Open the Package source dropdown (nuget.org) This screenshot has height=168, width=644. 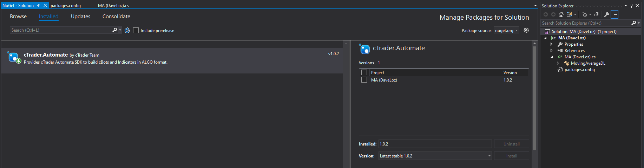click(x=506, y=31)
